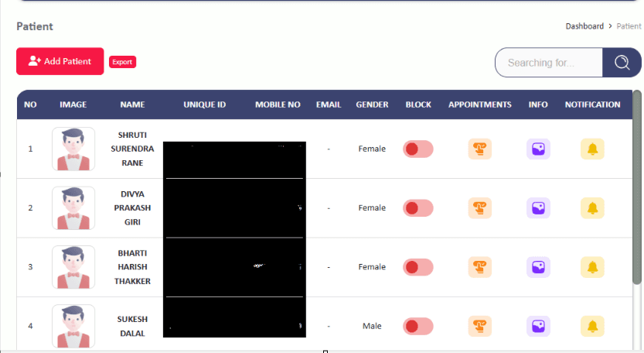
Task: Click the Export button
Action: click(122, 62)
